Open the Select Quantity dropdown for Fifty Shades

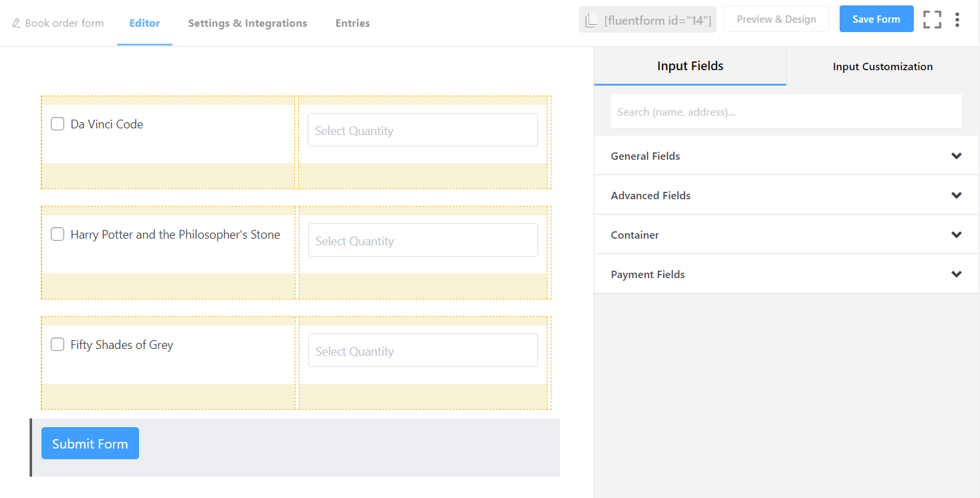pos(422,350)
